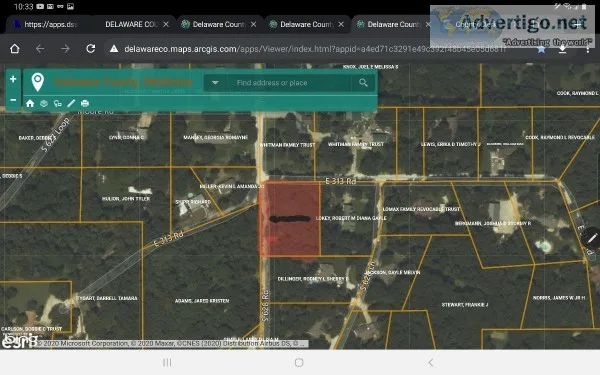The width and height of the screenshot is (600, 375).
Task: Close the DELAWARE COU tab
Action: 166,24
